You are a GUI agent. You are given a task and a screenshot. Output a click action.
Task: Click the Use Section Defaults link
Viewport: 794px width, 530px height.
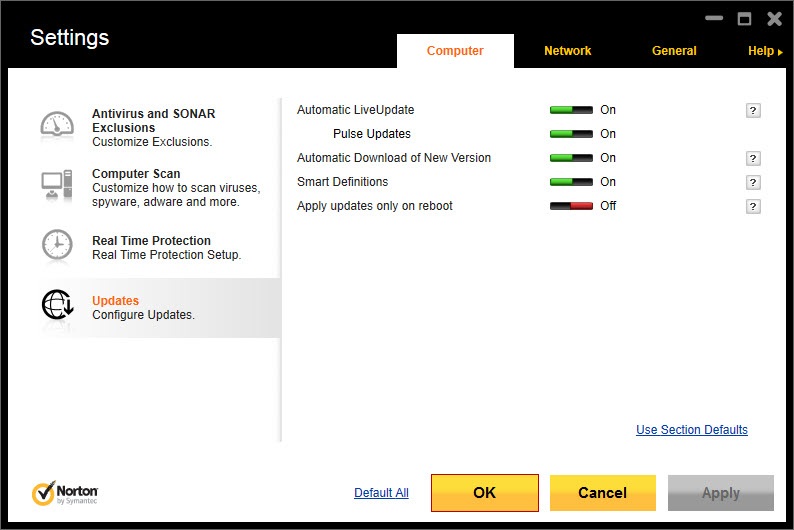pos(692,429)
